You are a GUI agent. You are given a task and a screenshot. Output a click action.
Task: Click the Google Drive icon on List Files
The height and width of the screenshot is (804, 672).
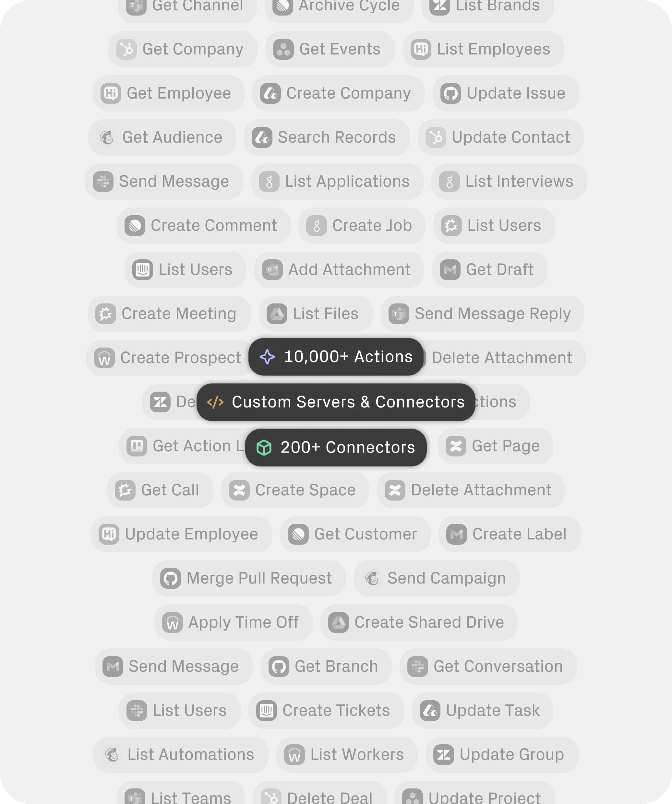pyautogui.click(x=277, y=314)
